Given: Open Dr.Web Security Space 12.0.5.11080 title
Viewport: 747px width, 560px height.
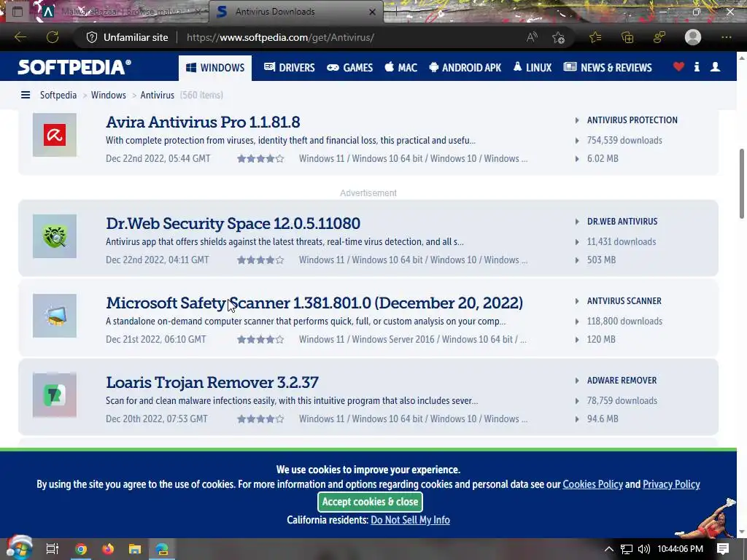Looking at the screenshot, I should tap(233, 223).
